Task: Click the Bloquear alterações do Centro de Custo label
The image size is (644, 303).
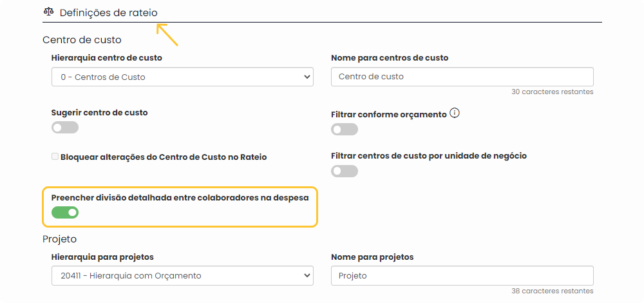Action: coord(164,157)
